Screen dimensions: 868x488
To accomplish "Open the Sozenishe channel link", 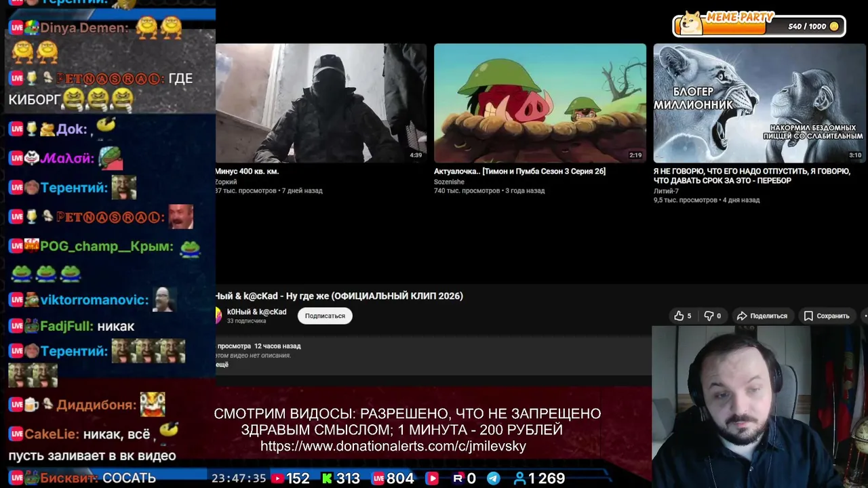I will pyautogui.click(x=449, y=182).
